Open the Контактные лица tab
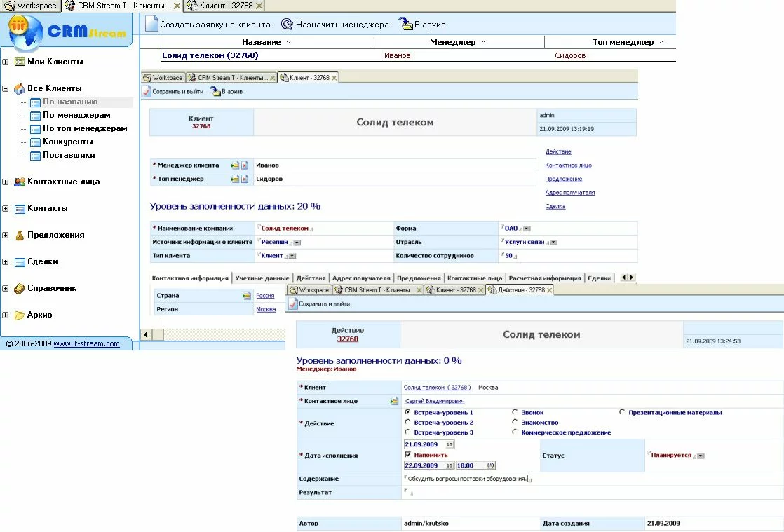This screenshot has height=532, width=784. (x=475, y=278)
